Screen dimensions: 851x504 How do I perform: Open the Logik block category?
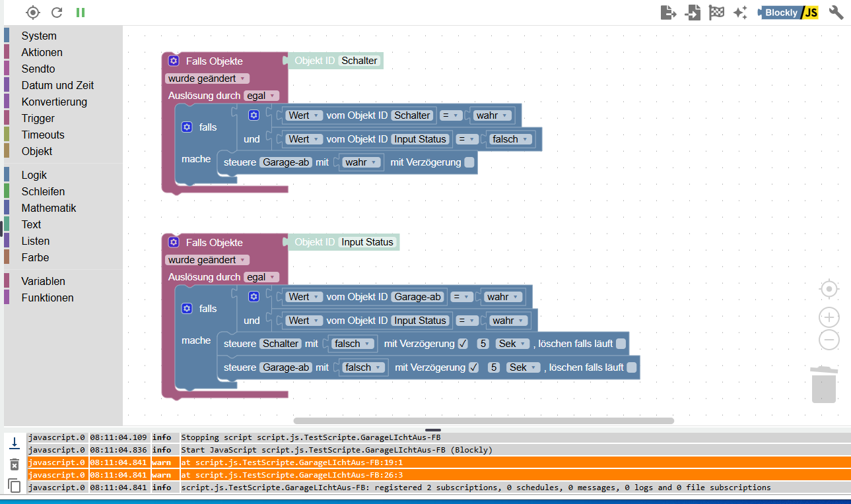(34, 175)
